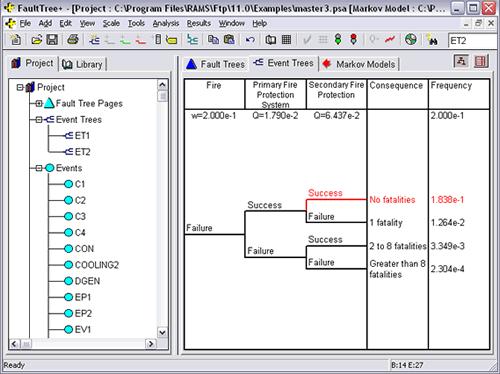
Task: Click the tree scrollbar down arrow
Action: click(x=162, y=333)
